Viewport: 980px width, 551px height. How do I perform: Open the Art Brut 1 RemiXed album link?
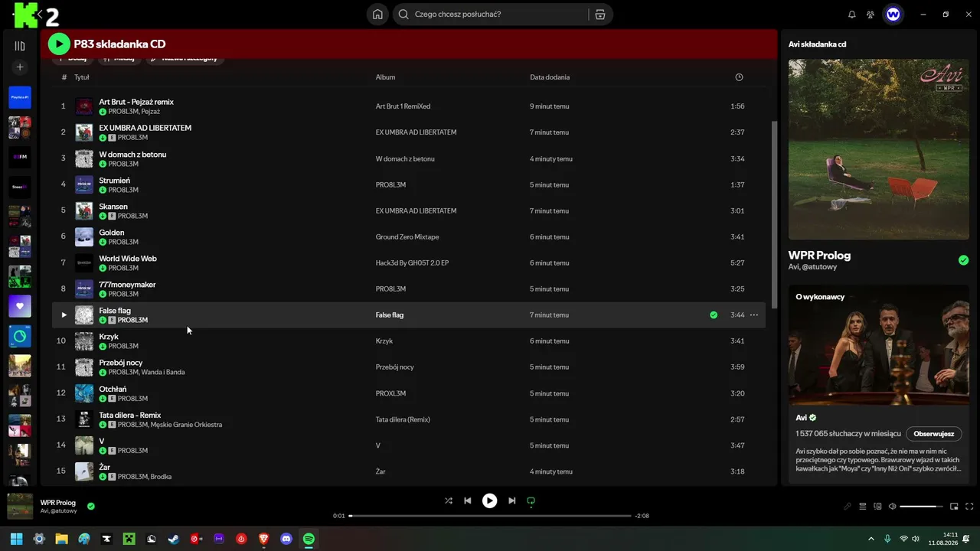403,106
